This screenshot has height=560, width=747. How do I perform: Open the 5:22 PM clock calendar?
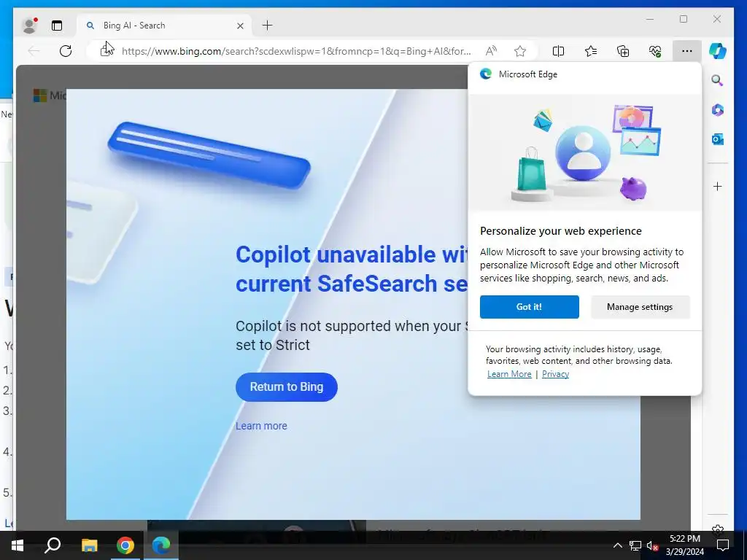coord(684,545)
